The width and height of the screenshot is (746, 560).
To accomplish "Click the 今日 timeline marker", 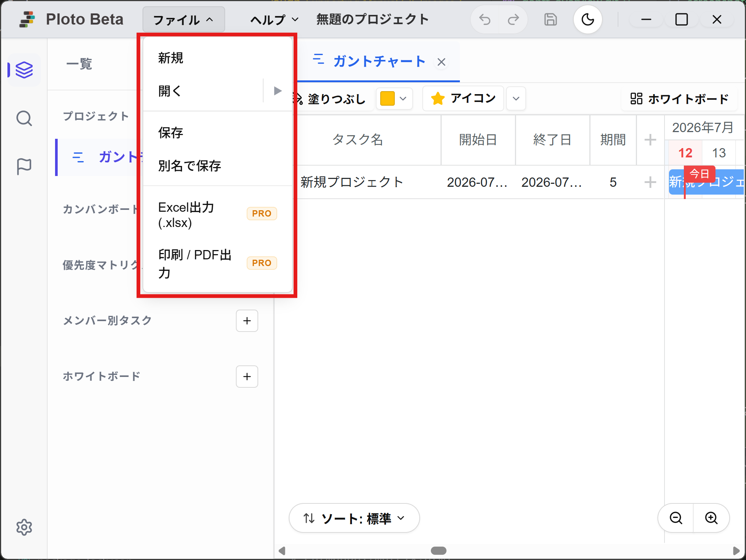I will (699, 174).
